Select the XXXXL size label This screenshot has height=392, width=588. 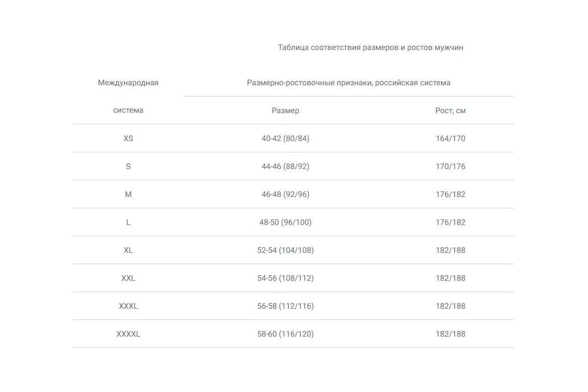point(128,334)
